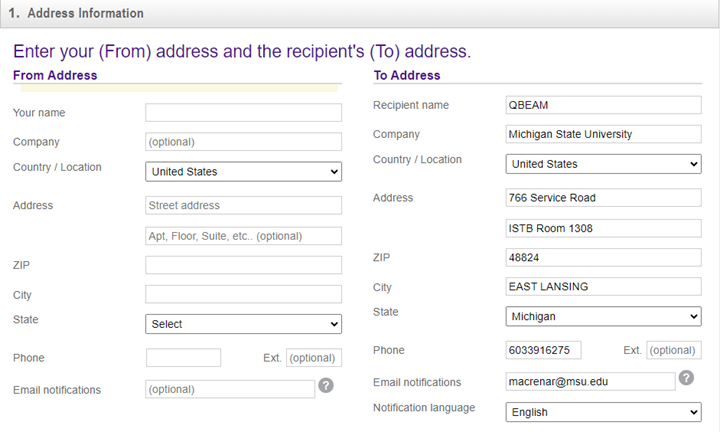This screenshot has width=720, height=432.
Task: Click the From ZIP input field
Action: [243, 265]
